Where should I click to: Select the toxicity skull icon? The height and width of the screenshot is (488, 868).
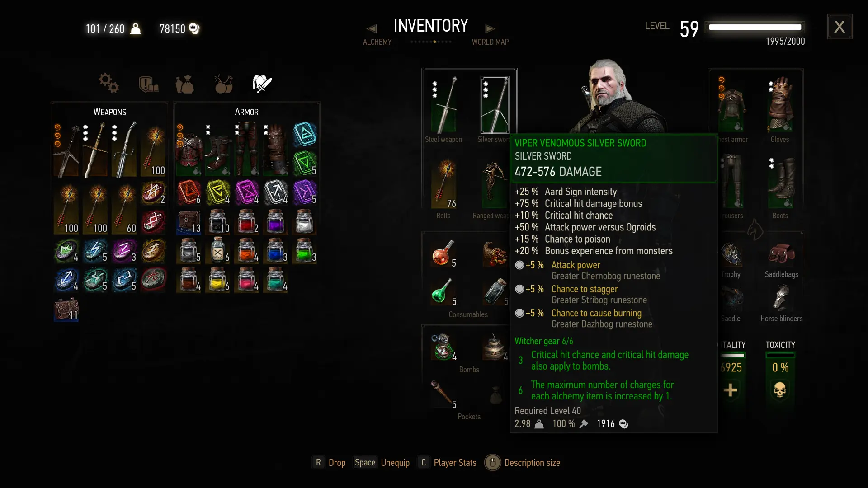pos(780,390)
